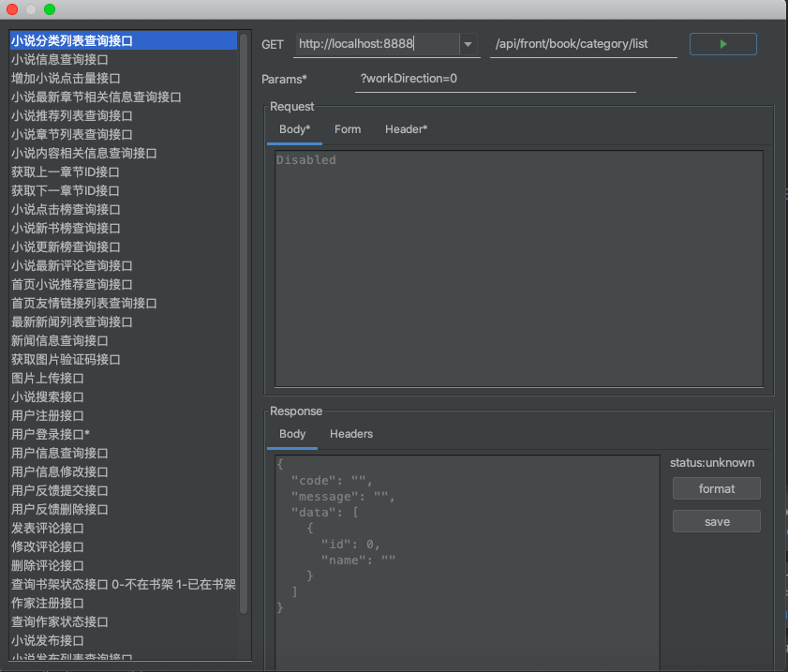This screenshot has width=788, height=672.
Task: Select 小说发布接口
Action: pyautogui.click(x=124, y=641)
